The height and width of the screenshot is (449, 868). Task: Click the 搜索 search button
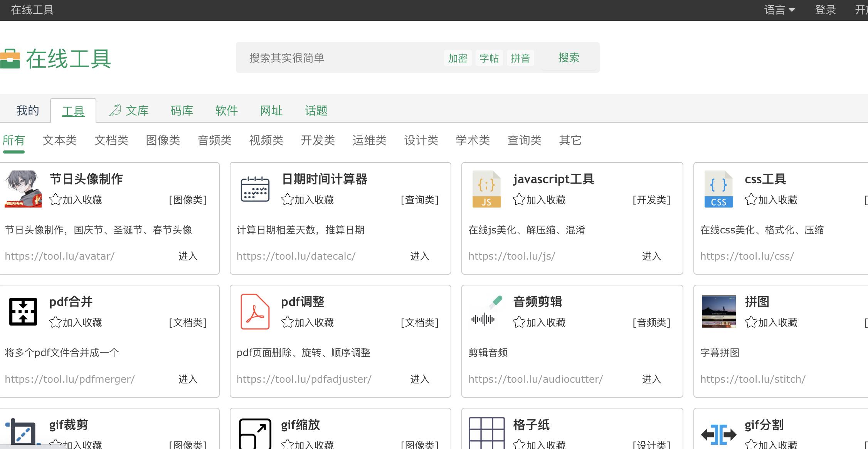point(569,58)
